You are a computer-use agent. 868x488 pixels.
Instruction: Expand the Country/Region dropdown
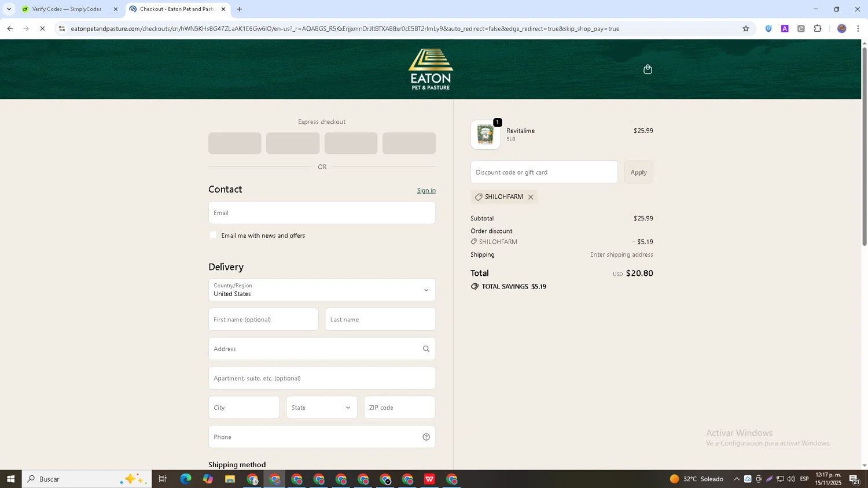click(322, 290)
